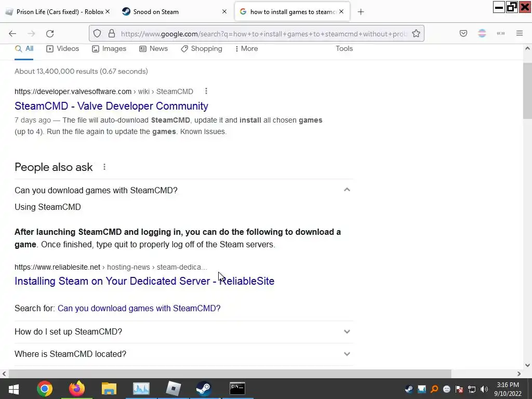The width and height of the screenshot is (532, 399).
Task: Select the All results filter
Action: (24, 48)
